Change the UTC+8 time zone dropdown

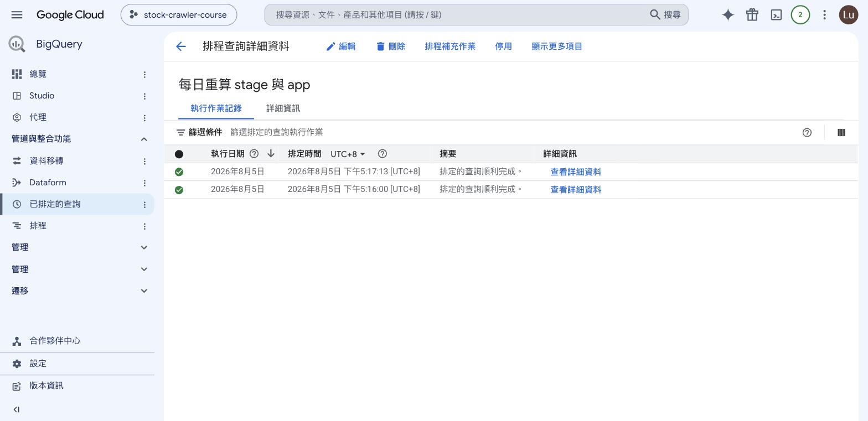(x=348, y=154)
